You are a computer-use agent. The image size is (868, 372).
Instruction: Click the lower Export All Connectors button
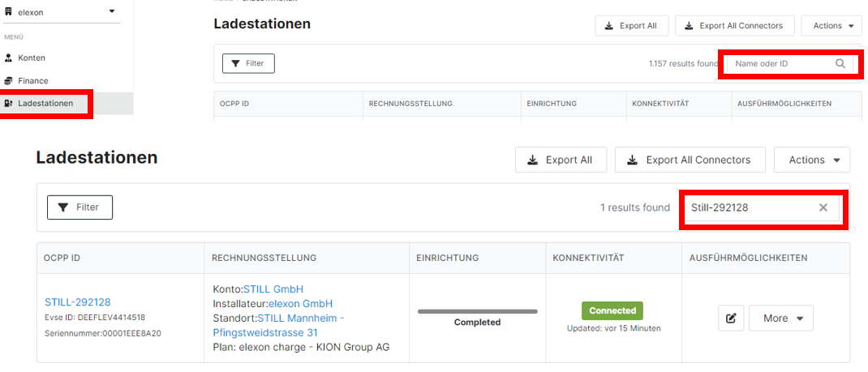(690, 160)
